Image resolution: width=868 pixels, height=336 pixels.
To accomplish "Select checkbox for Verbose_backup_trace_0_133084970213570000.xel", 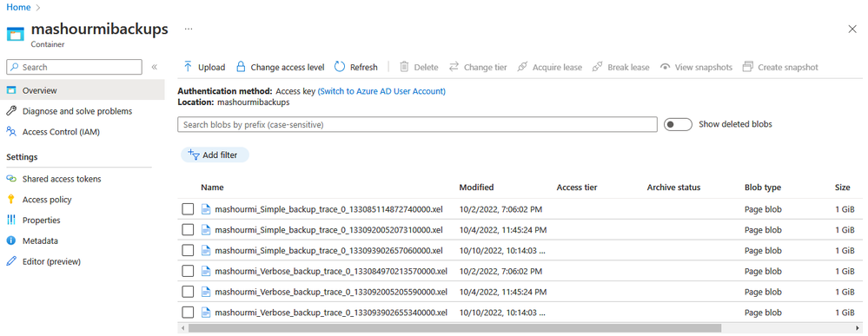I will (x=189, y=271).
